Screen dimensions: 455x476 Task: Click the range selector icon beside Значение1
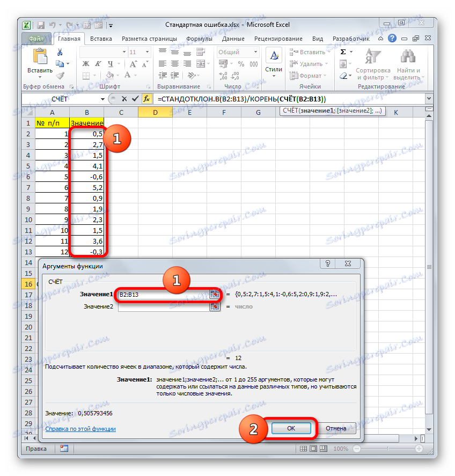click(215, 295)
